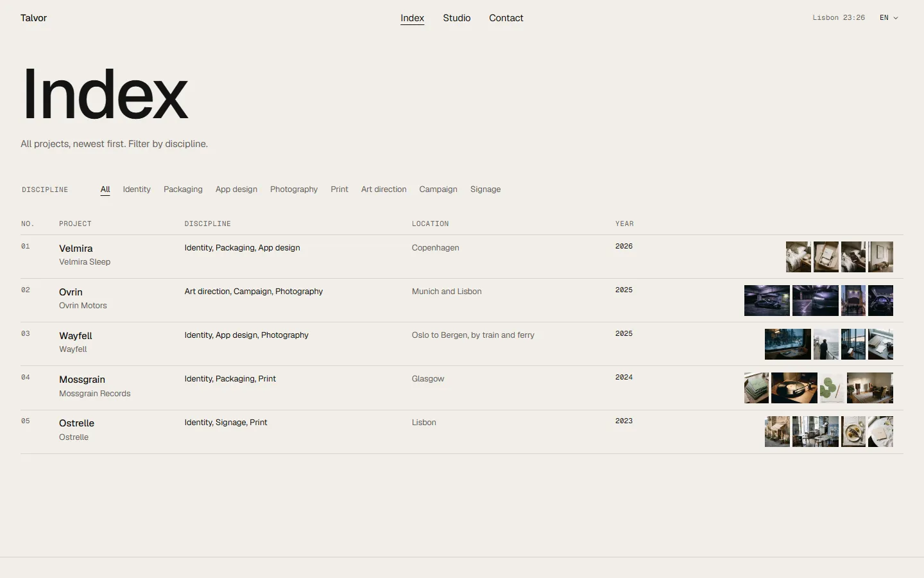This screenshot has height=578, width=924.
Task: Click the Munich and Lisbon location
Action: coord(447,292)
